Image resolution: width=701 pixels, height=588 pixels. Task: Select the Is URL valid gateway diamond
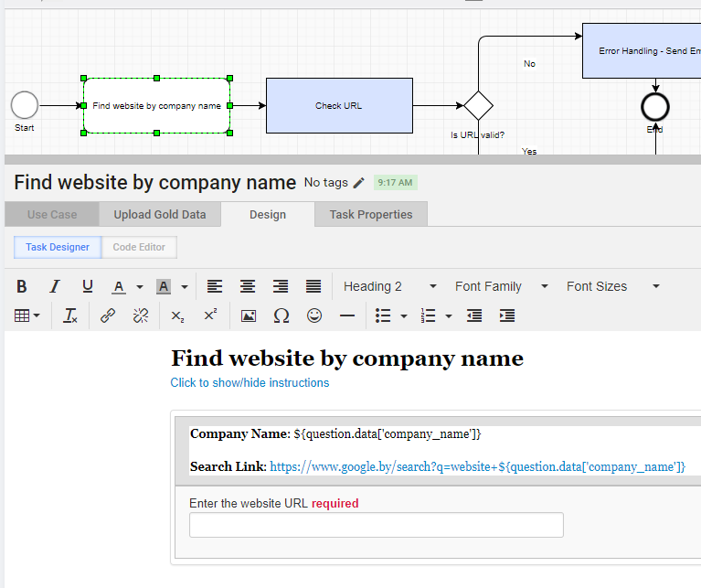click(x=478, y=106)
